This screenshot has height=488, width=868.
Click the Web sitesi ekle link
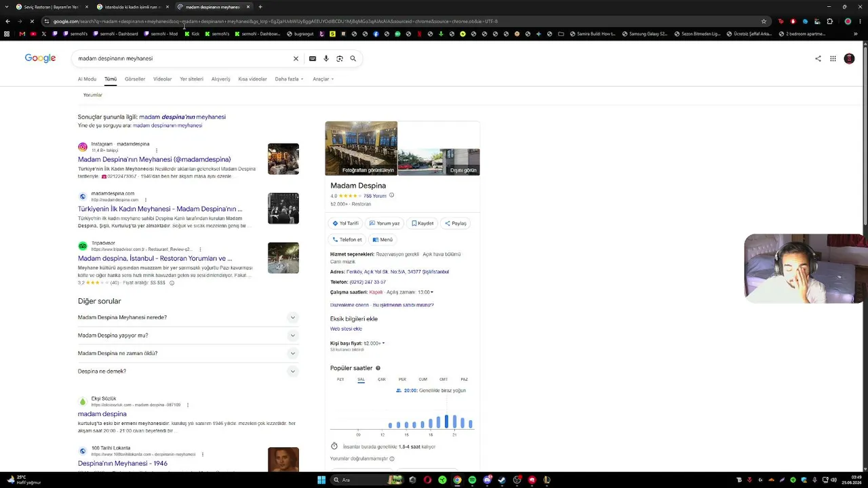(346, 329)
